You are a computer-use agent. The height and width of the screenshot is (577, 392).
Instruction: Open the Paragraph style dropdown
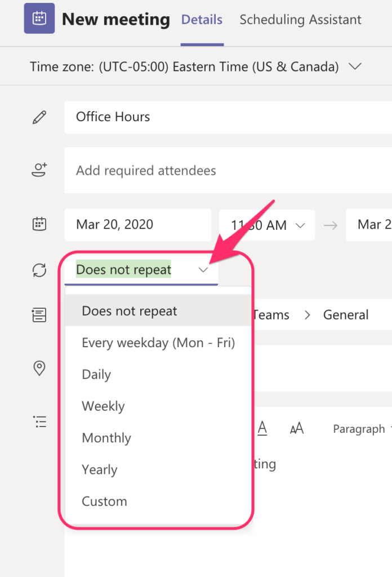[359, 429]
